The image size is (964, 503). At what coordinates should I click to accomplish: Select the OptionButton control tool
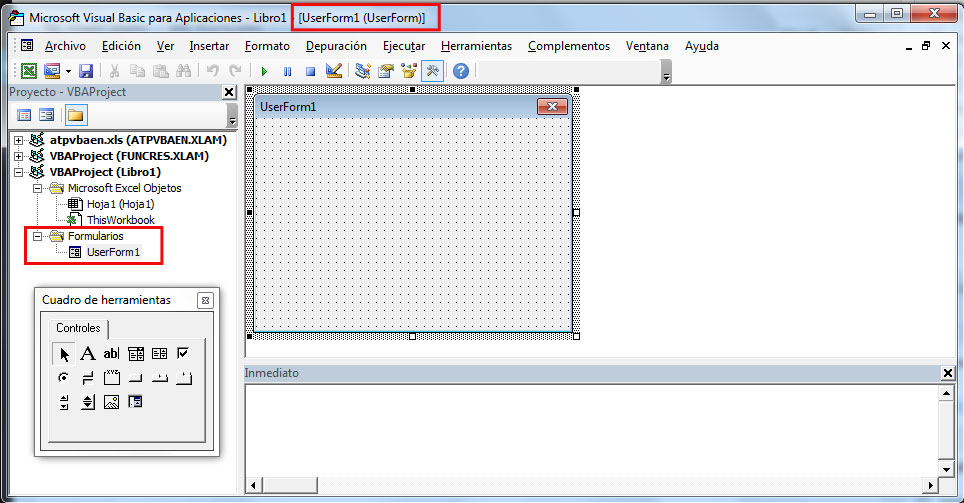[x=63, y=378]
